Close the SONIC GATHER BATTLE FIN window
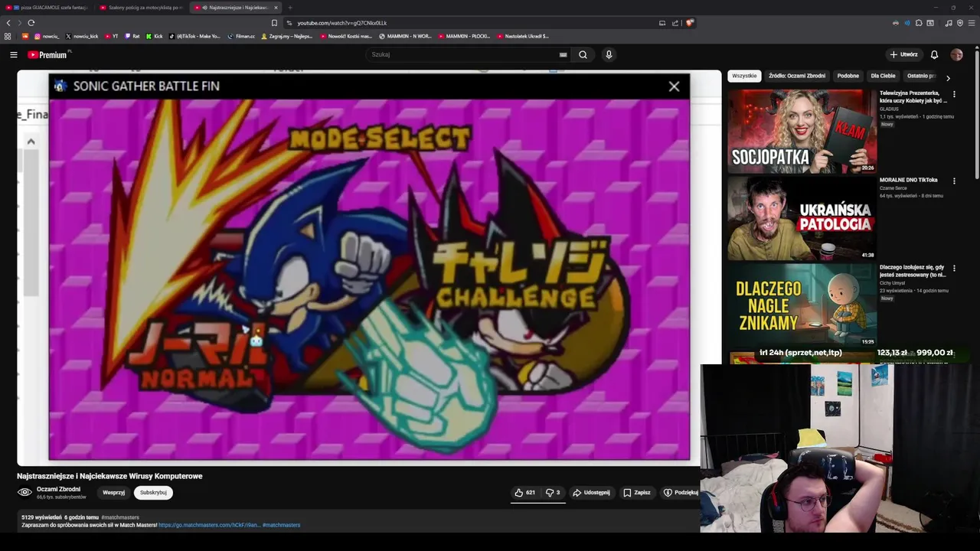The width and height of the screenshot is (980, 551). [674, 86]
